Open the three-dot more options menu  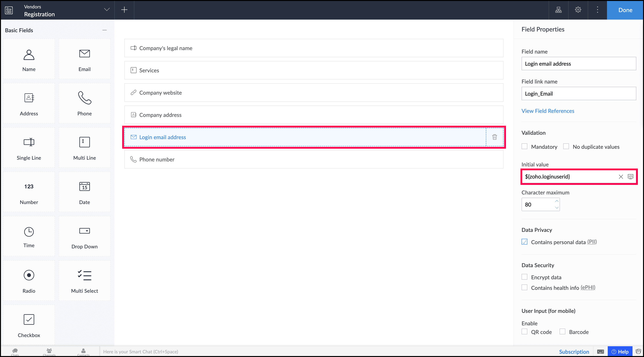[x=597, y=10]
